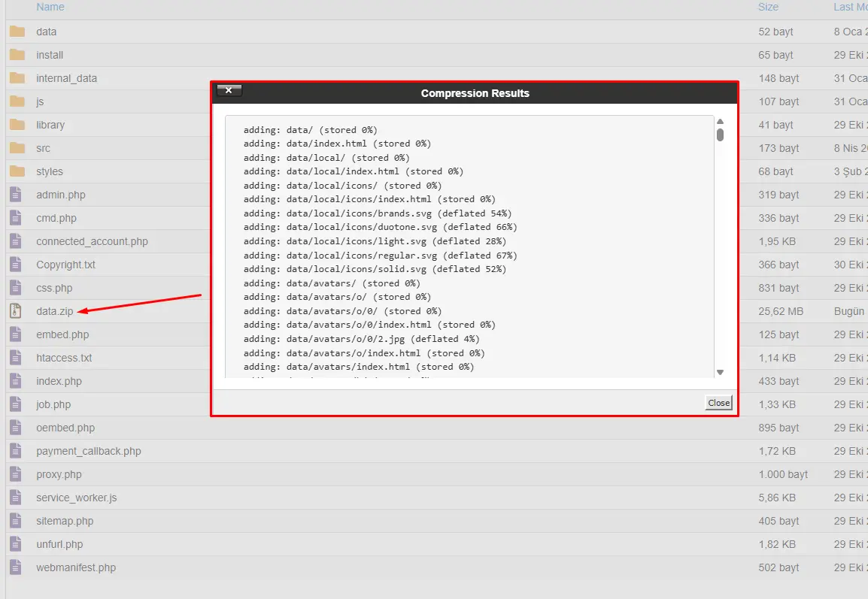The height and width of the screenshot is (599, 868).
Task: Select the styles folder name
Action: click(x=50, y=171)
